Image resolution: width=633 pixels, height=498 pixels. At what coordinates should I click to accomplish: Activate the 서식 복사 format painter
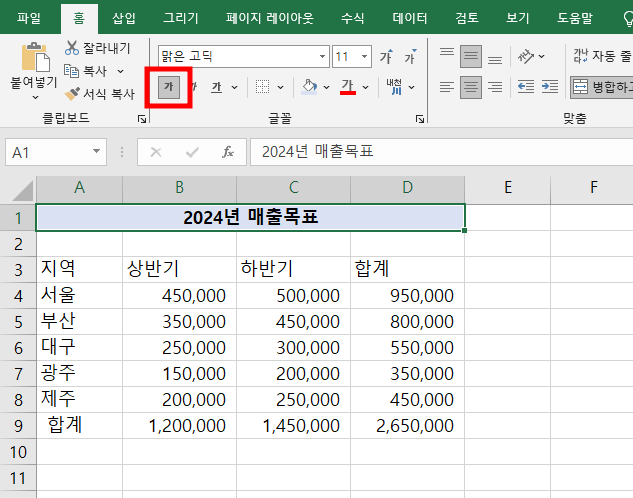99,94
